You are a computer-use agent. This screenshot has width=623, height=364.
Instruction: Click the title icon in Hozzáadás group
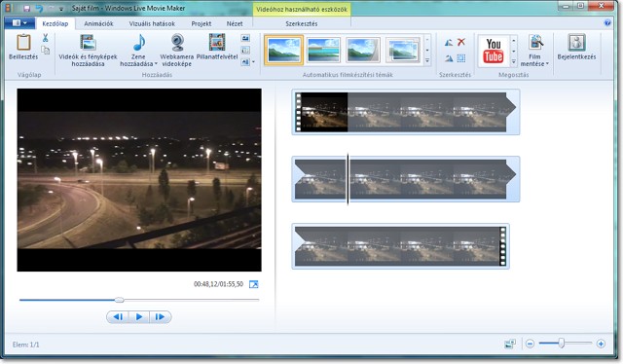point(245,38)
